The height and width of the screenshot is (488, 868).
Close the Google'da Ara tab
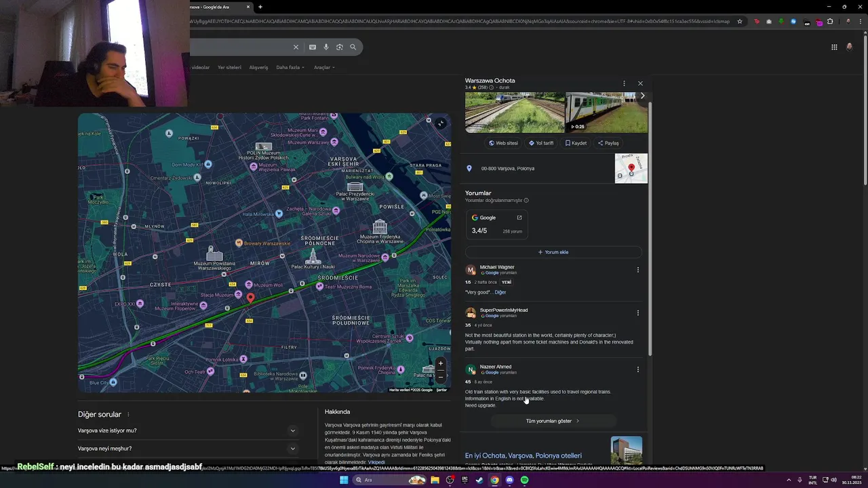coord(248,7)
